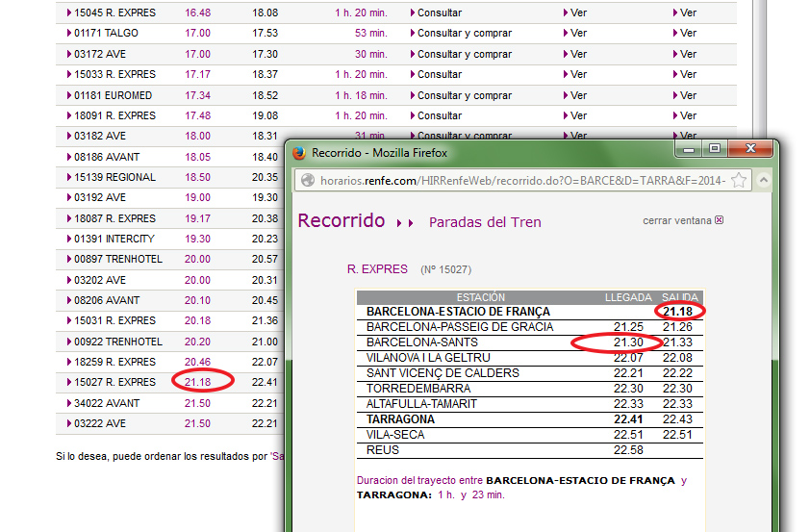Screen dimensions: 810x532
Task: Close the Recorrido Firefox popup window
Action: 747,149
